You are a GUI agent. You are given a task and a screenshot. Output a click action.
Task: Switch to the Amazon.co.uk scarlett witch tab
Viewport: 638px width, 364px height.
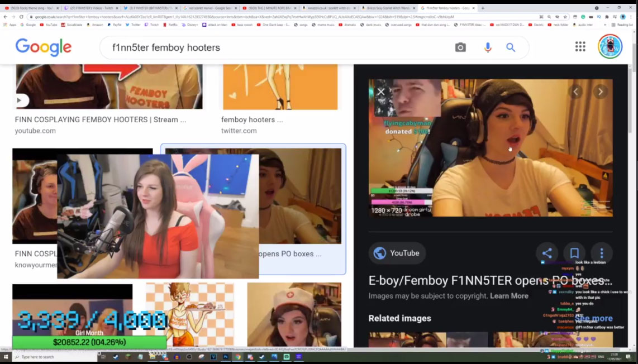click(328, 8)
